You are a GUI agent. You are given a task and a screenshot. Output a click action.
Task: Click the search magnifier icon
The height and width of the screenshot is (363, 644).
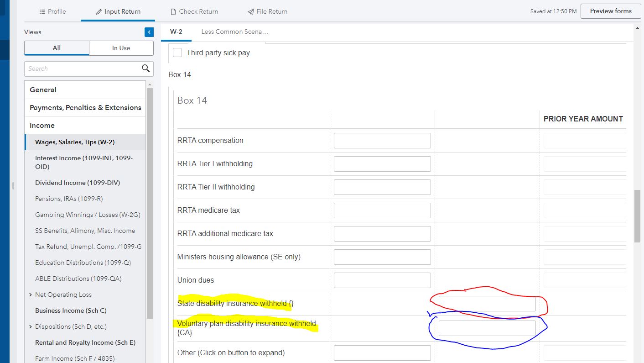[x=145, y=68]
